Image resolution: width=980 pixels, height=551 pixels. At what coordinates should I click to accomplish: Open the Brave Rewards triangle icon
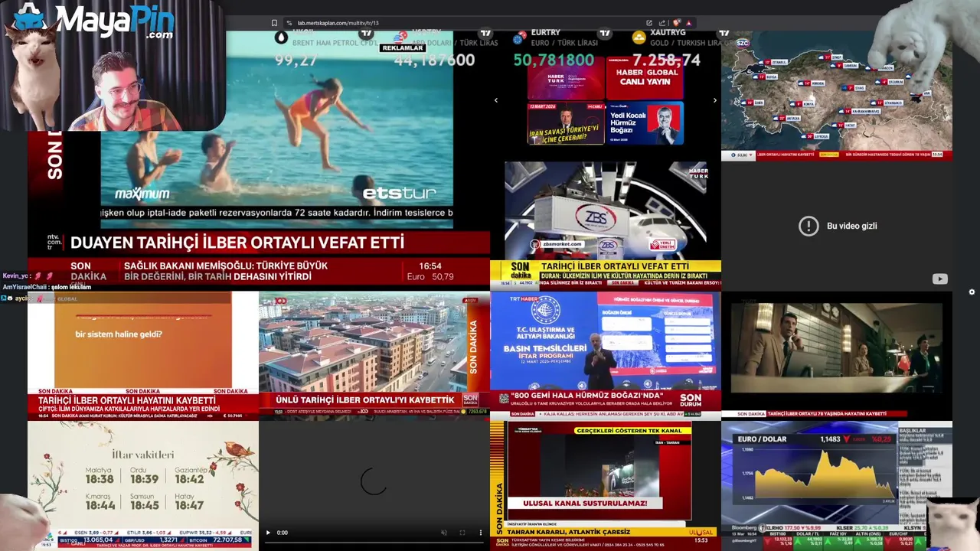pos(689,23)
